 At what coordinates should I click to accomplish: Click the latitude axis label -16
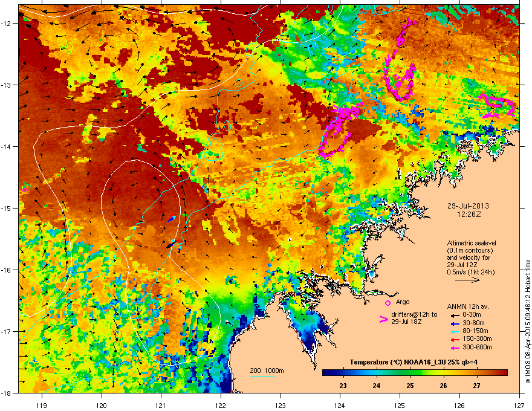(x=6, y=270)
